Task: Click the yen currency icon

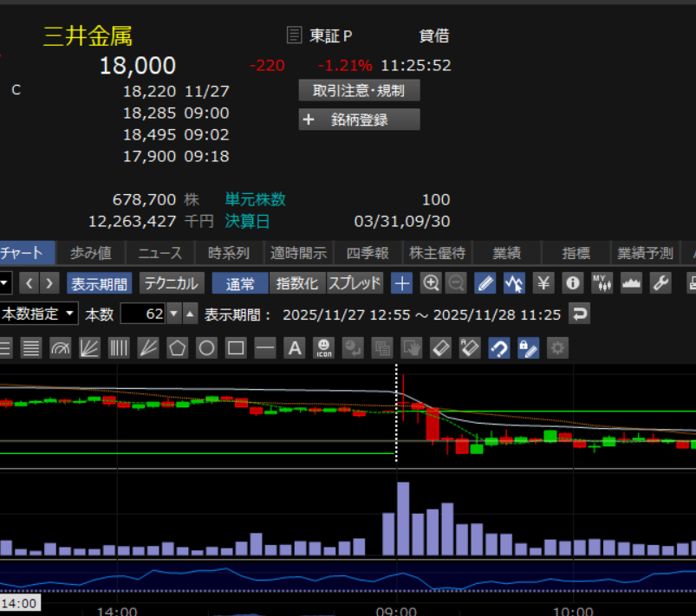Action: click(543, 282)
